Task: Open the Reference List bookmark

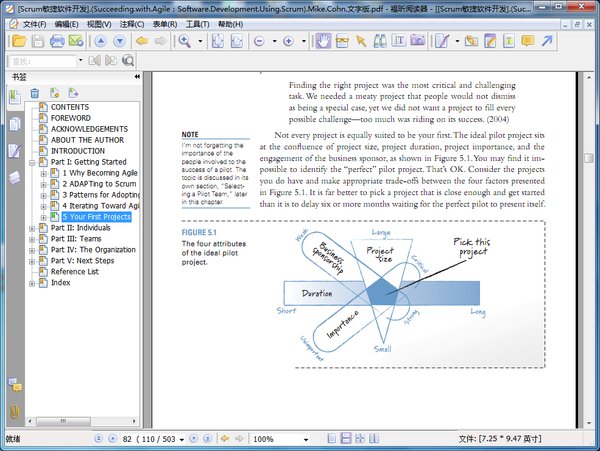Action: (75, 272)
